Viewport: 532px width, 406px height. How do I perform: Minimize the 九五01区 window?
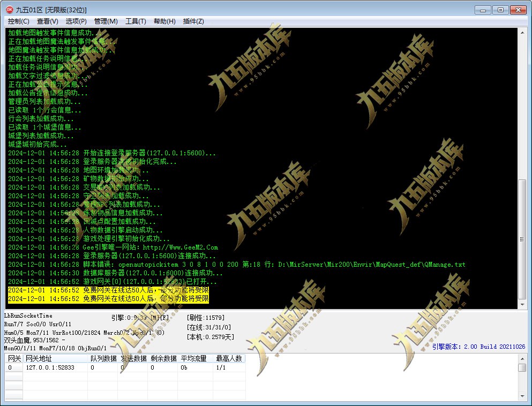(x=483, y=10)
